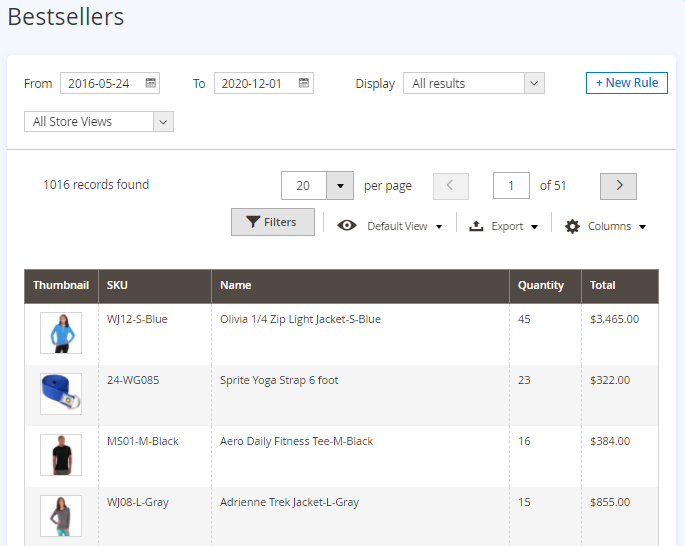The width and height of the screenshot is (685, 546).
Task: Open the From date calendar picker
Action: click(x=151, y=83)
